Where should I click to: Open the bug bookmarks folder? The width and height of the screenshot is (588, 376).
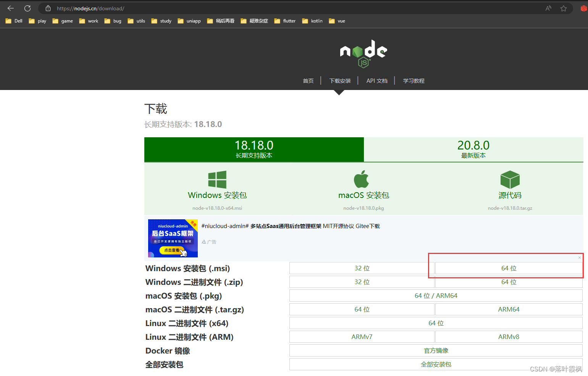tap(113, 21)
